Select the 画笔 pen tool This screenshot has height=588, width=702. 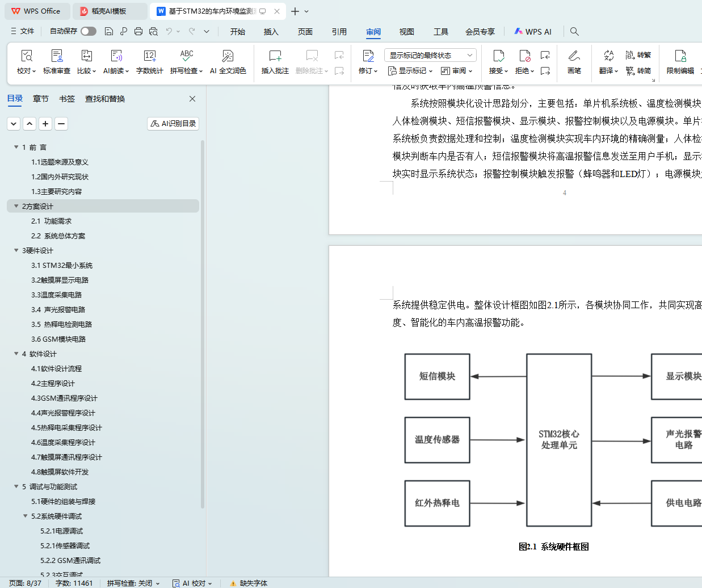click(x=574, y=56)
